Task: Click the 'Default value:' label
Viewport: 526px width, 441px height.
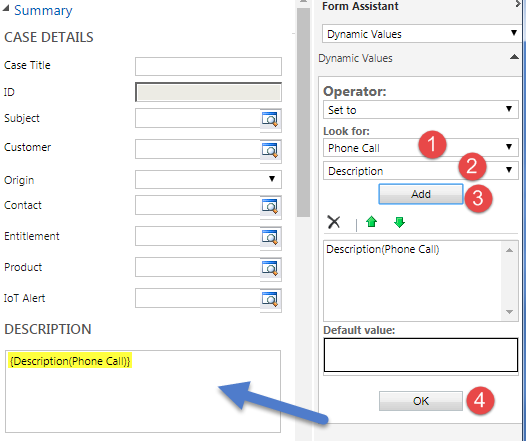Action: [359, 330]
